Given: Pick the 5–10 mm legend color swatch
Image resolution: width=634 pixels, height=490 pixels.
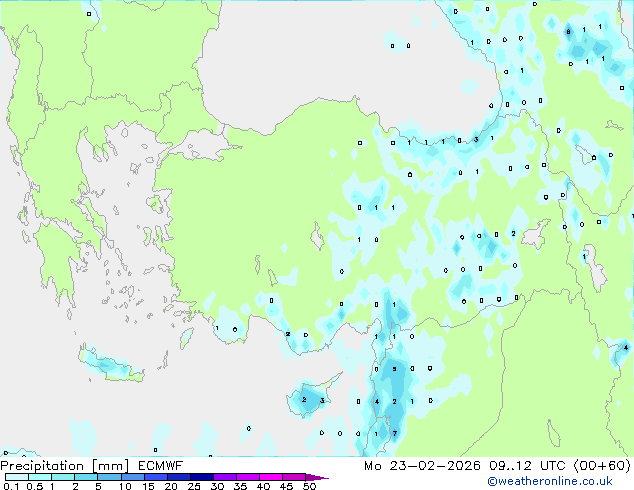Looking at the screenshot, I should click(110, 477).
